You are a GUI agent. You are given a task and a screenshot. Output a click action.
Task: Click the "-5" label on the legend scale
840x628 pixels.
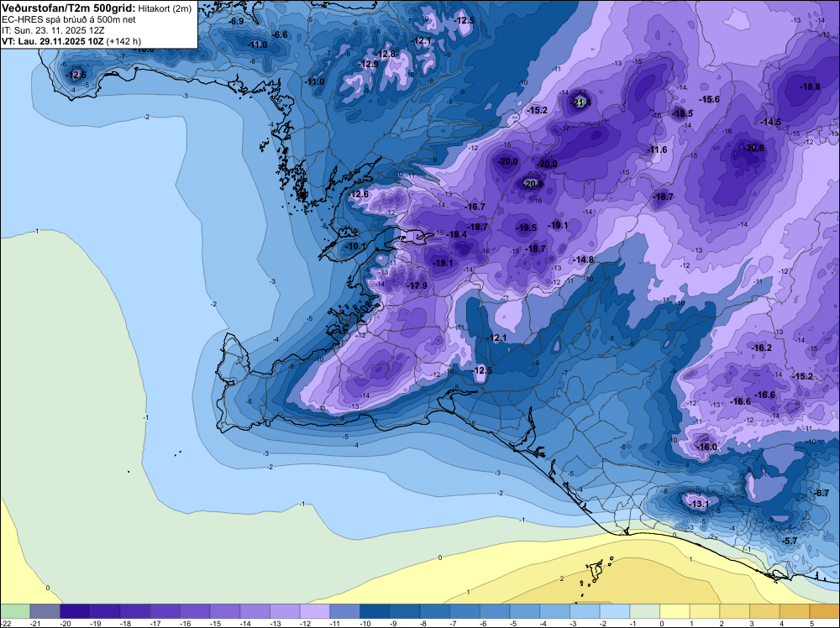point(514,624)
